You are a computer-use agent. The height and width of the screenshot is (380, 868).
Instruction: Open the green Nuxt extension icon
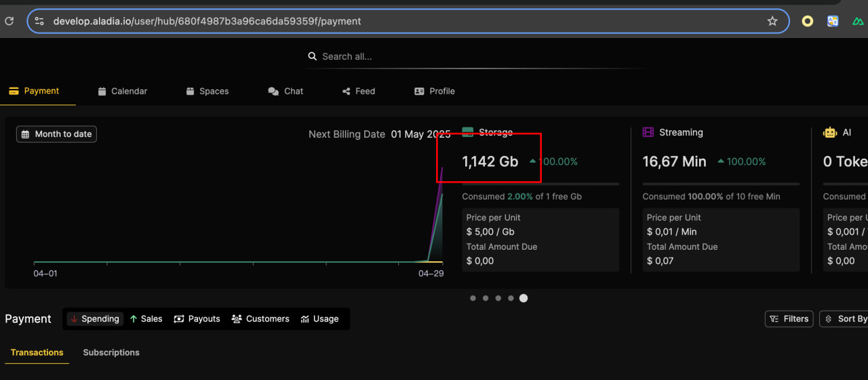pos(858,21)
